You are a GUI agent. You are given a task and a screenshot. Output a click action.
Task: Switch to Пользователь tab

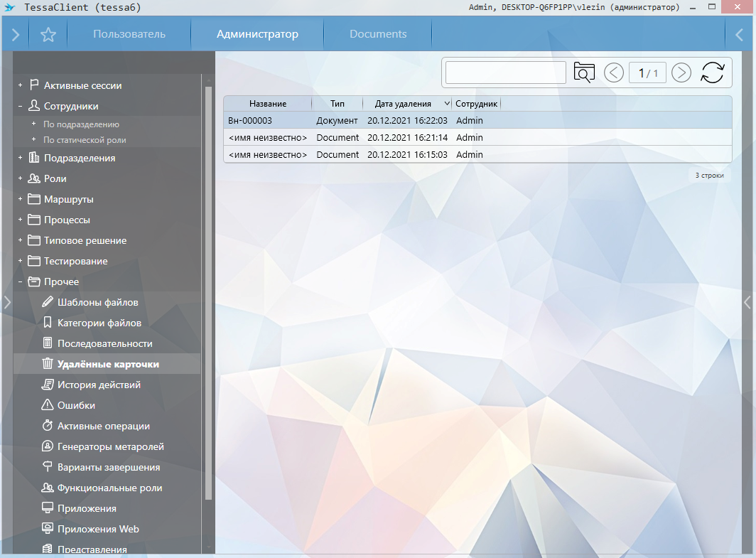point(129,34)
